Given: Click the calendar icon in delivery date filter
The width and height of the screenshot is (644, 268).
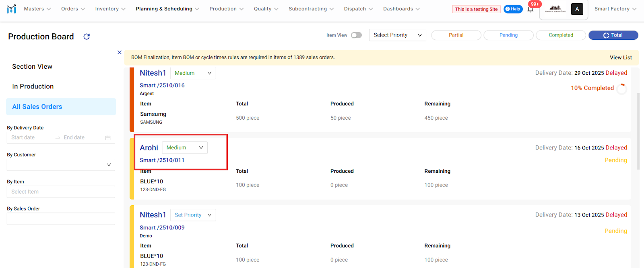Looking at the screenshot, I should pos(108,138).
